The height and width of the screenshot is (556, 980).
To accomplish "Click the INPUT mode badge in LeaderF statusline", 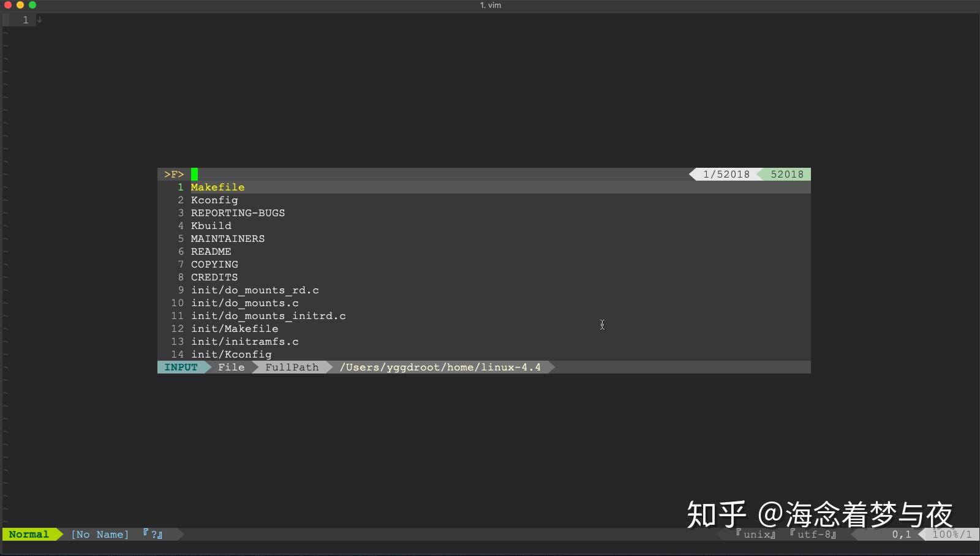I will point(181,367).
